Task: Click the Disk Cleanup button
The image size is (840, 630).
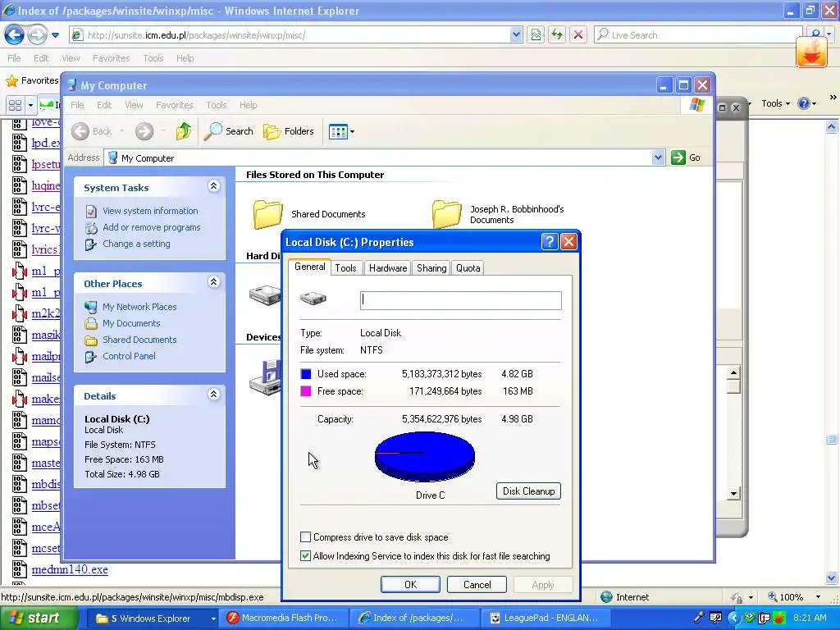Action: pyautogui.click(x=528, y=491)
